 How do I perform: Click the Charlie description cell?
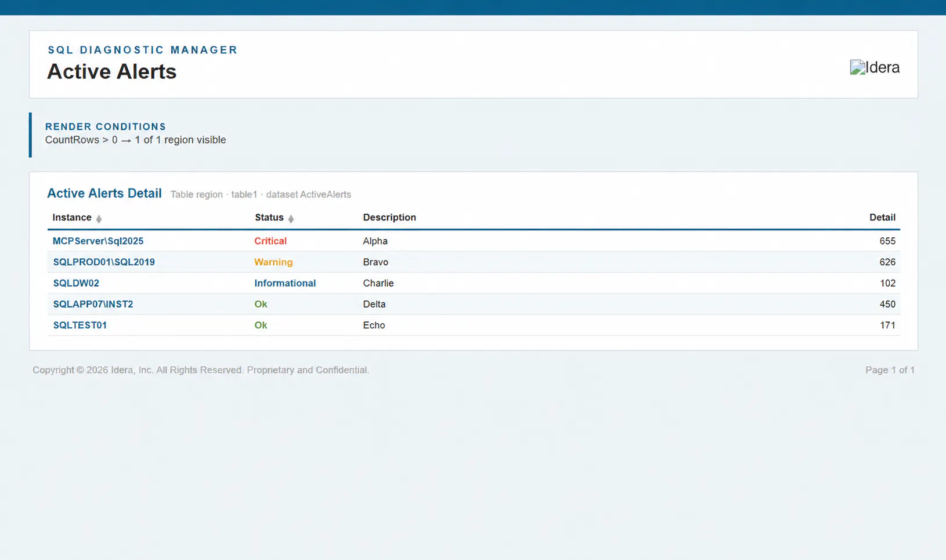[378, 283]
